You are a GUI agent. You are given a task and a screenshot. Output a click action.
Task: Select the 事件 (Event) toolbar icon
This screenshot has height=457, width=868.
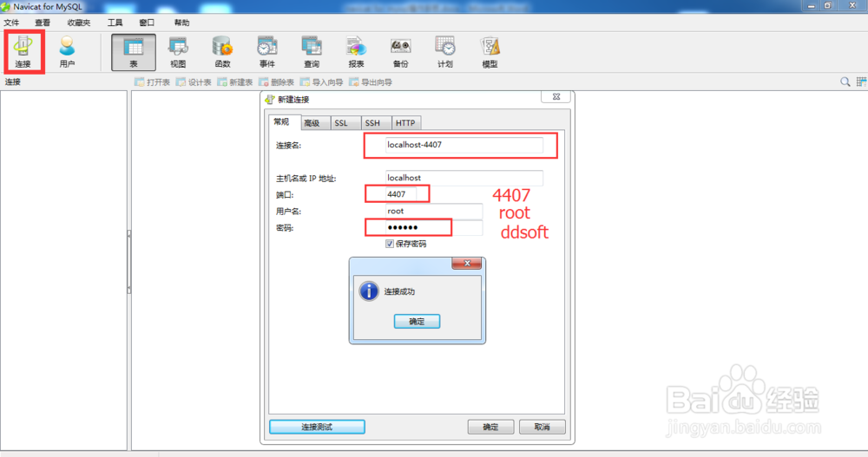[x=266, y=52]
